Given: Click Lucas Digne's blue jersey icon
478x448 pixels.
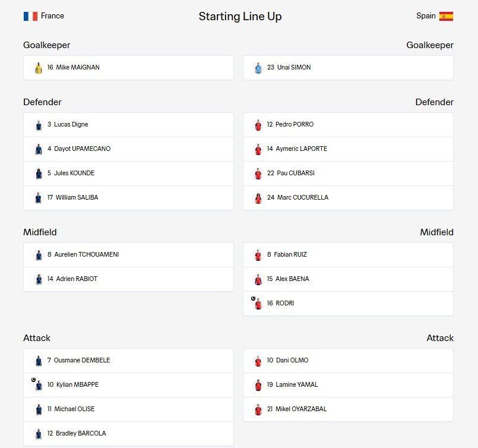Looking at the screenshot, I should point(39,125).
